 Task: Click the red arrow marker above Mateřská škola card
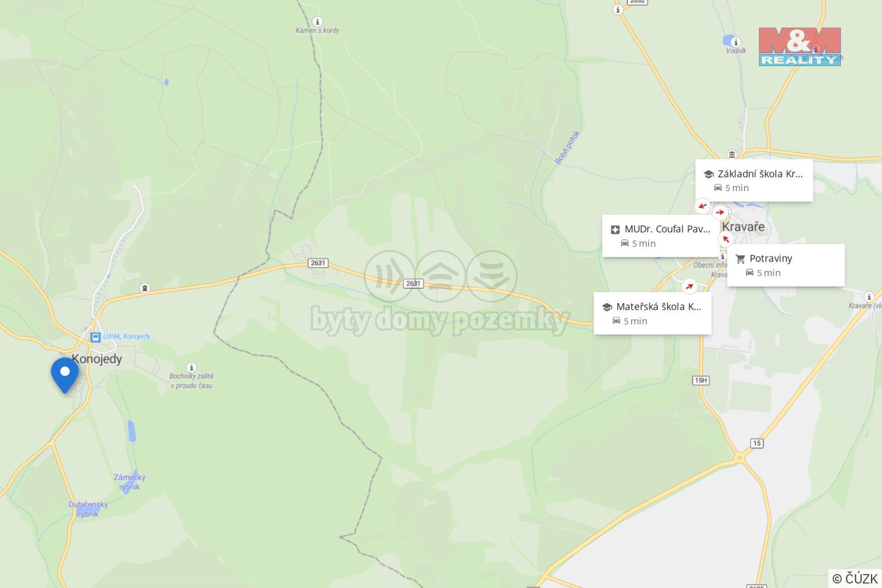(690, 286)
